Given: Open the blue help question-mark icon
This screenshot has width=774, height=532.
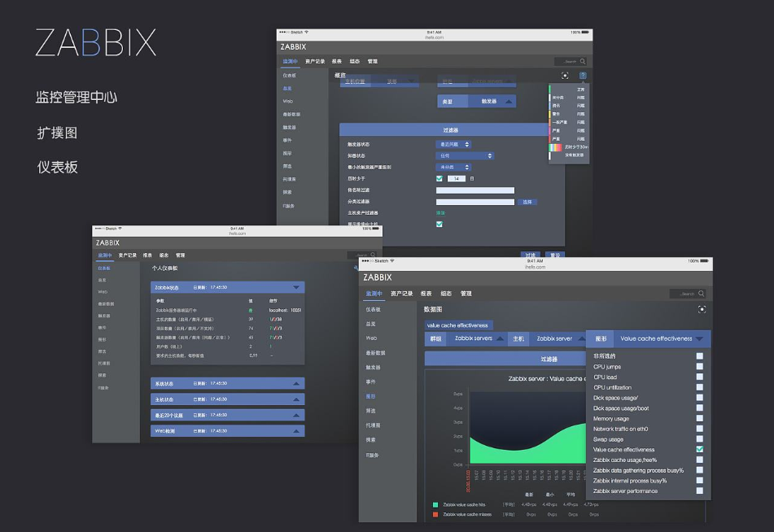Looking at the screenshot, I should (x=583, y=76).
